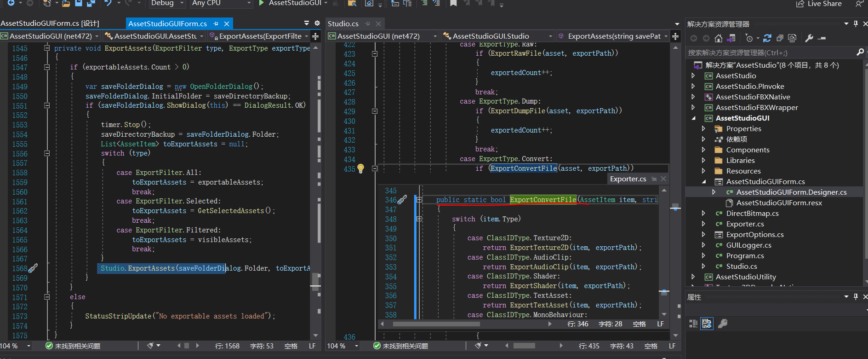The width and height of the screenshot is (868, 359).
Task: Click the Live Share button
Action: [819, 4]
